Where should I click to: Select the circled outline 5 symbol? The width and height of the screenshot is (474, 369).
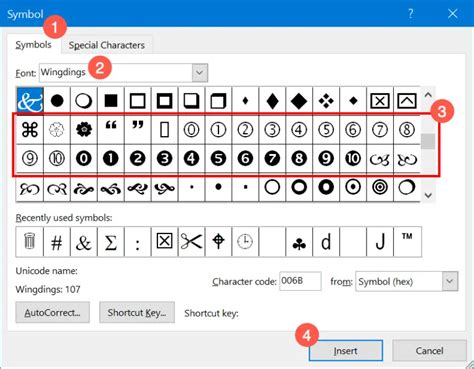click(x=326, y=129)
